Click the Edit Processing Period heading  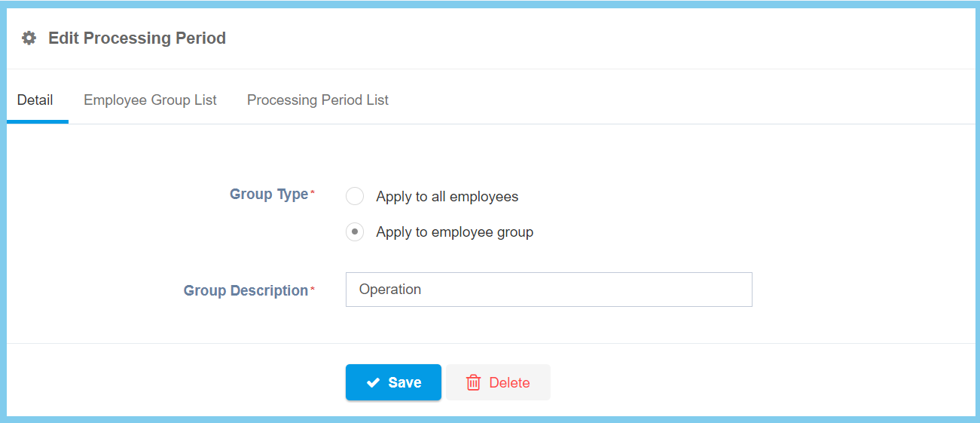(x=137, y=38)
